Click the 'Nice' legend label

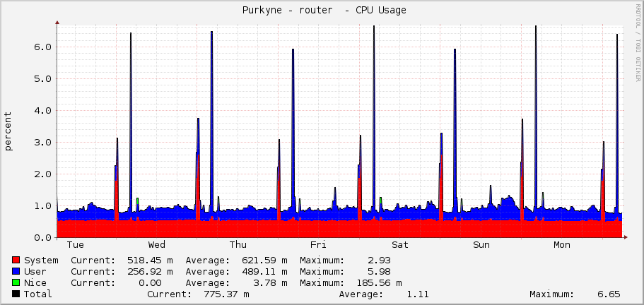pos(35,283)
